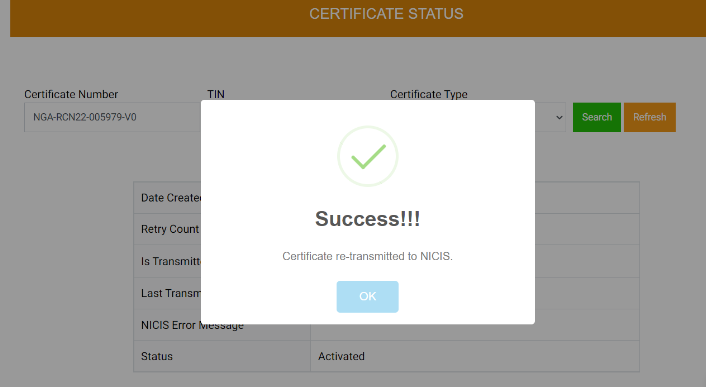Click the 'Certificate Number' field label
The image size is (706, 387).
click(x=71, y=94)
